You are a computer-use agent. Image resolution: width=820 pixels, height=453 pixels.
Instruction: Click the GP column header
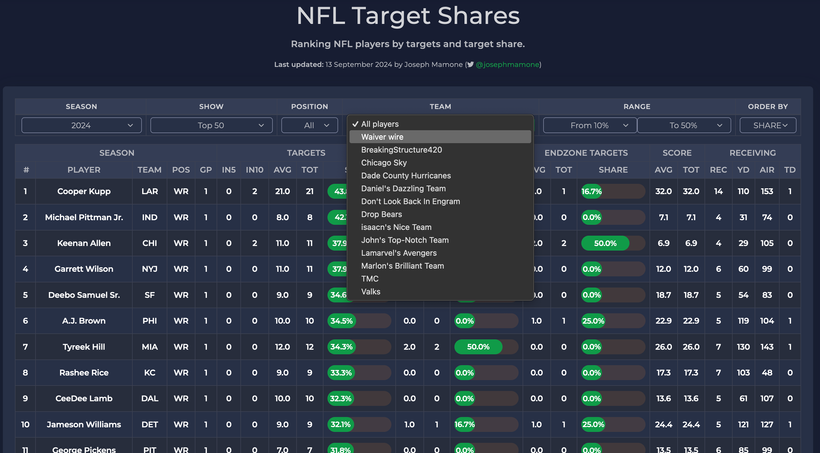(206, 170)
